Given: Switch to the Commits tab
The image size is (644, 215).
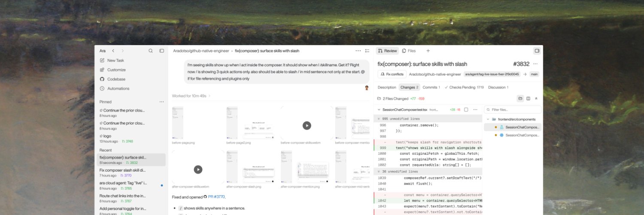Looking at the screenshot, I should pyautogui.click(x=431, y=87).
